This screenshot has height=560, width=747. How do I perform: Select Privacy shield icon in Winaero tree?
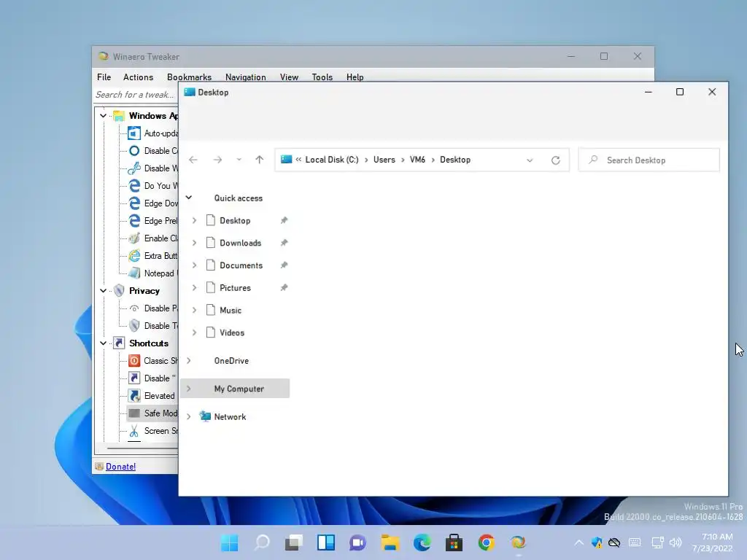(x=119, y=290)
